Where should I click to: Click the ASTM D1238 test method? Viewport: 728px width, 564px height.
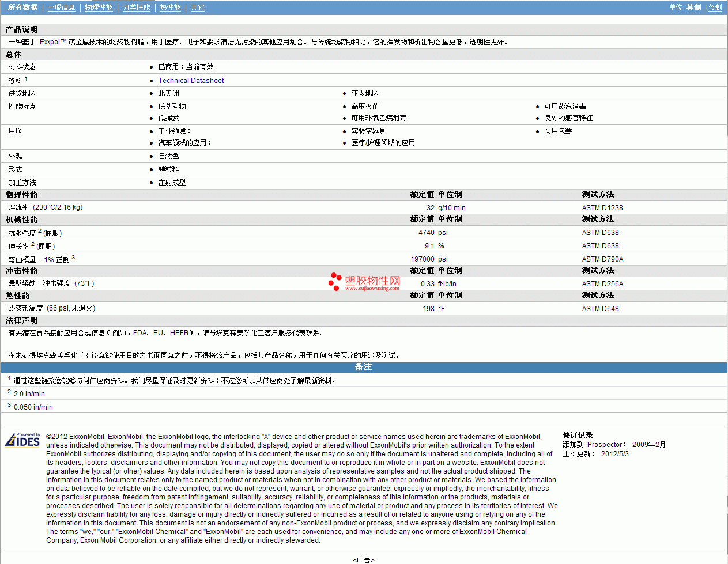(602, 208)
